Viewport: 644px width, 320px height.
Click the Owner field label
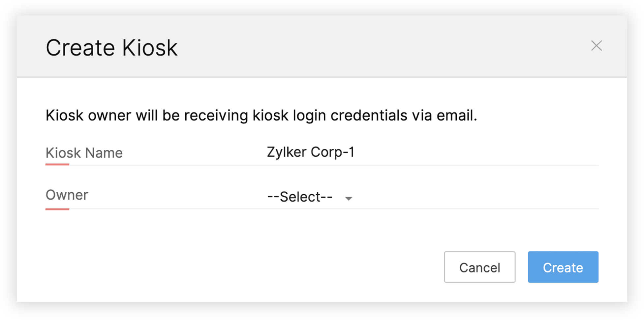tap(67, 195)
